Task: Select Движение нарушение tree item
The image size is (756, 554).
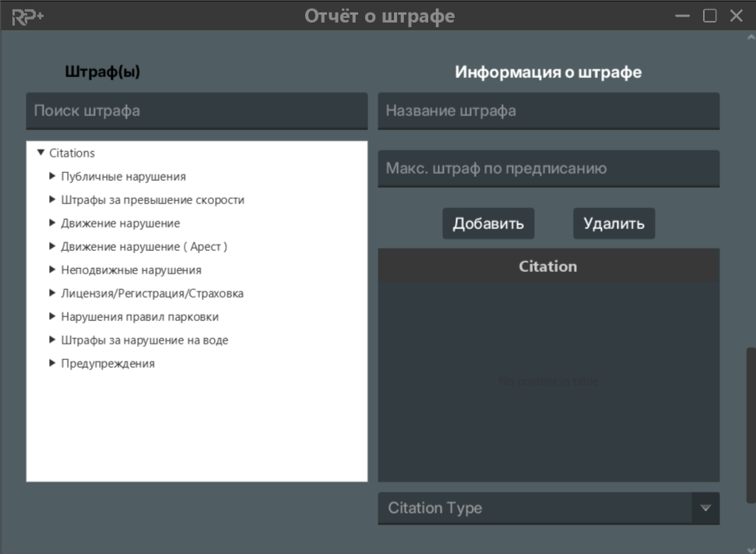Action: (120, 224)
